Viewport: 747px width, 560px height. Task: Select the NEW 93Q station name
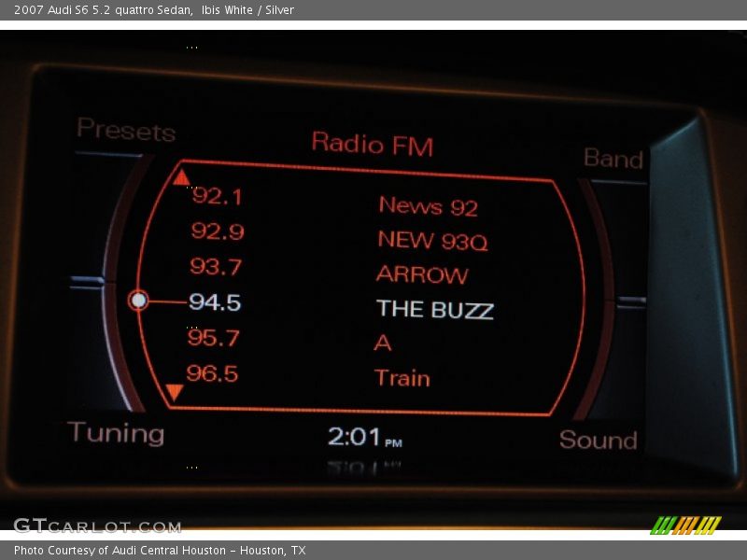point(432,241)
